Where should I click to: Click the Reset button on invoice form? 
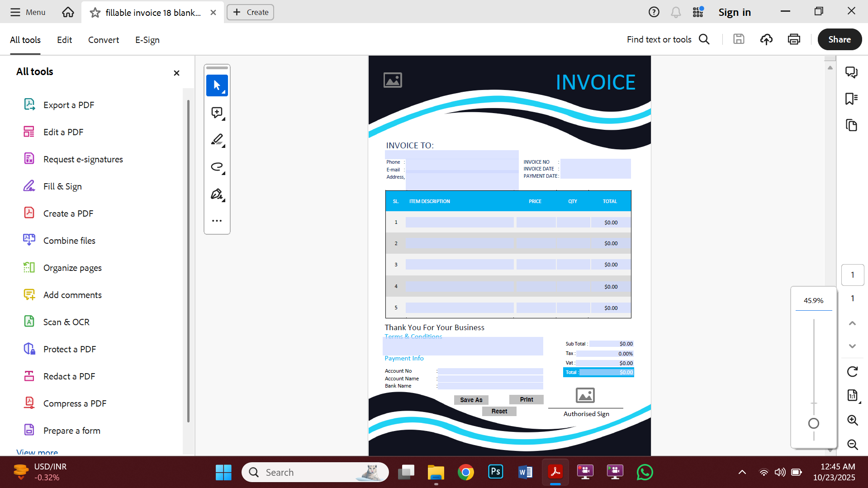coord(499,411)
